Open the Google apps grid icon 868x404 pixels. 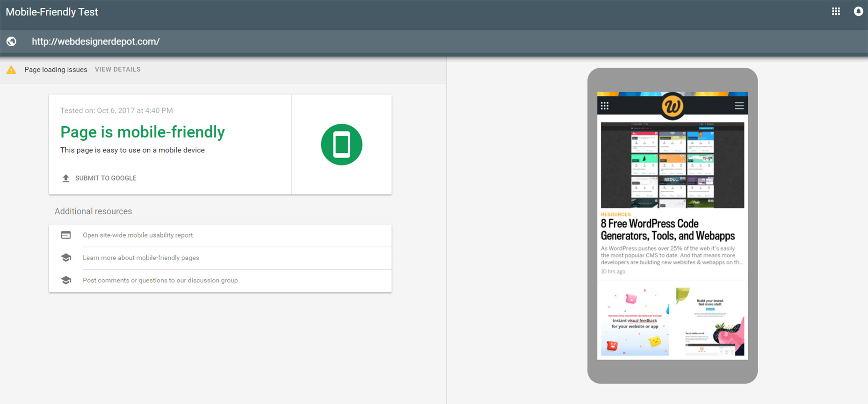[x=836, y=12]
